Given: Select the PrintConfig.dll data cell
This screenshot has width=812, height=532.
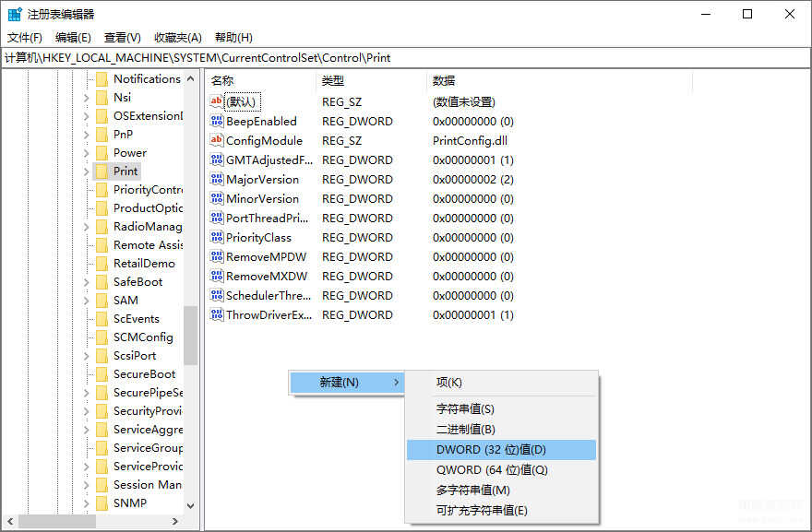Looking at the screenshot, I should (x=471, y=141).
